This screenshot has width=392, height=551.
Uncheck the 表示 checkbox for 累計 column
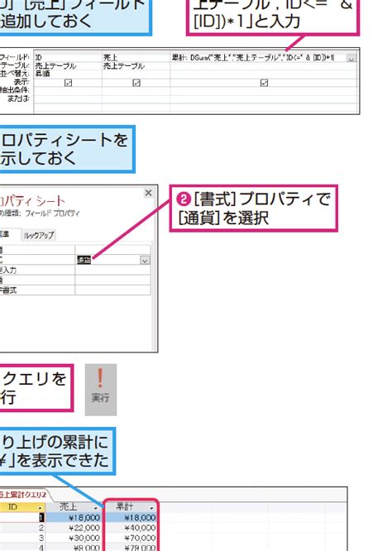tap(264, 83)
